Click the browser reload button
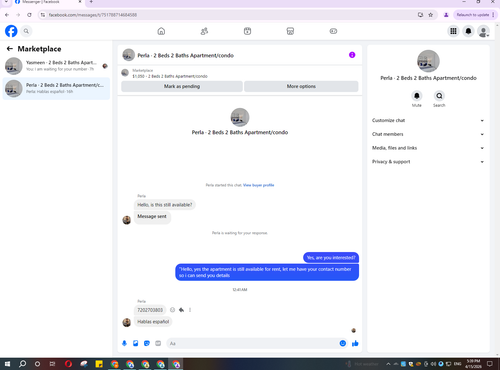Image resolution: width=500 pixels, height=370 pixels. tap(29, 15)
